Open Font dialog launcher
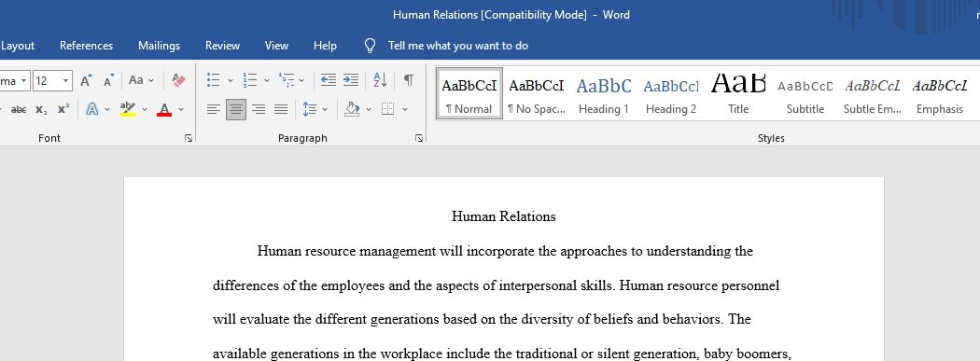This screenshot has height=361, width=980. coord(189,139)
